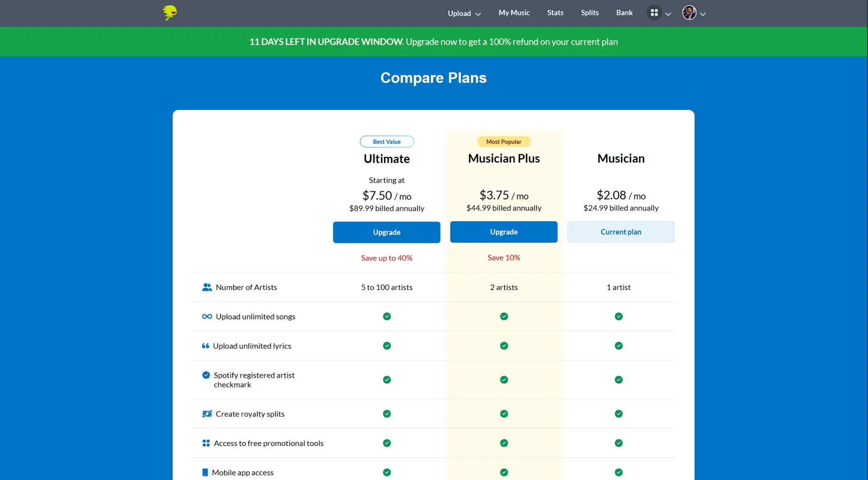868x480 pixels.
Task: Click Ultimate checkmark for Mobile app access
Action: pyautogui.click(x=387, y=473)
